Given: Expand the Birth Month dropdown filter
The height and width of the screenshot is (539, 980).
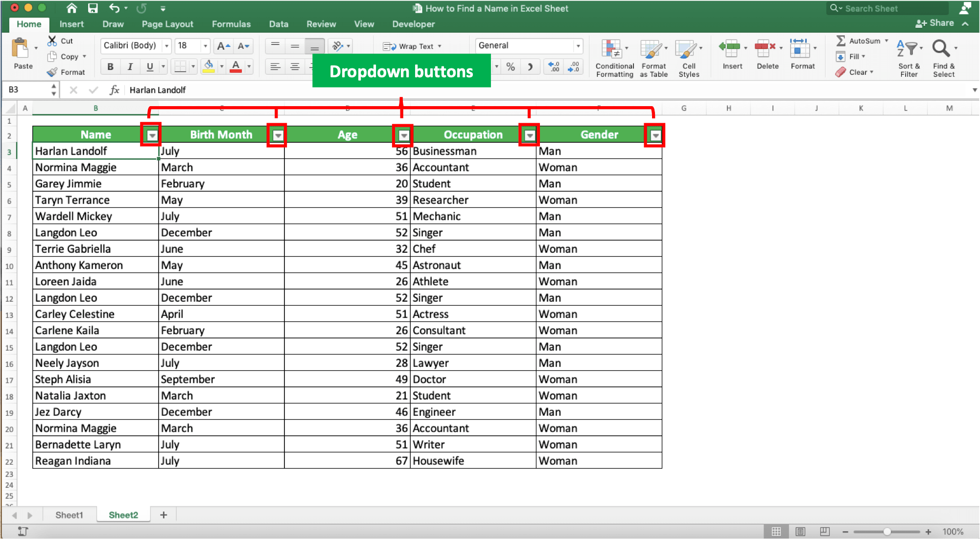Looking at the screenshot, I should pyautogui.click(x=278, y=135).
